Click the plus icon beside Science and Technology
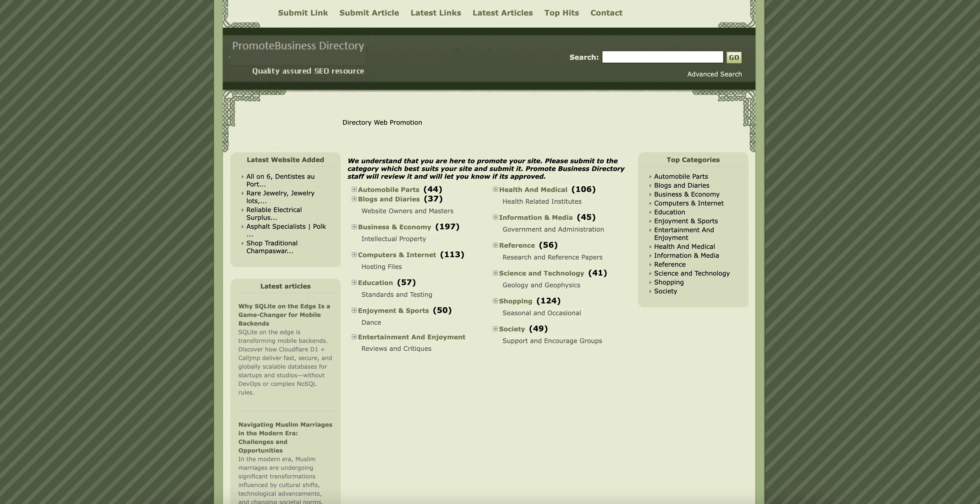980x504 pixels. pyautogui.click(x=495, y=273)
